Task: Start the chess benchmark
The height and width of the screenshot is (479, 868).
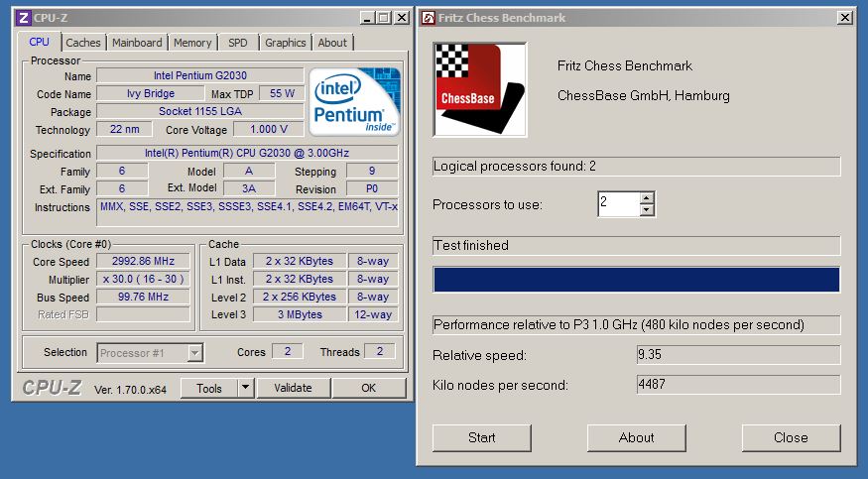Action: click(481, 437)
